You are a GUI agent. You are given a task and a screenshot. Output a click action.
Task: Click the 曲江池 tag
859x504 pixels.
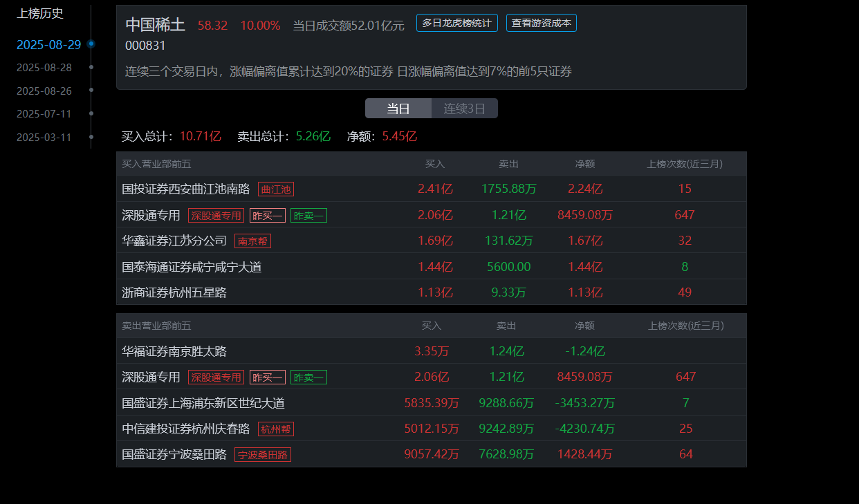click(276, 189)
